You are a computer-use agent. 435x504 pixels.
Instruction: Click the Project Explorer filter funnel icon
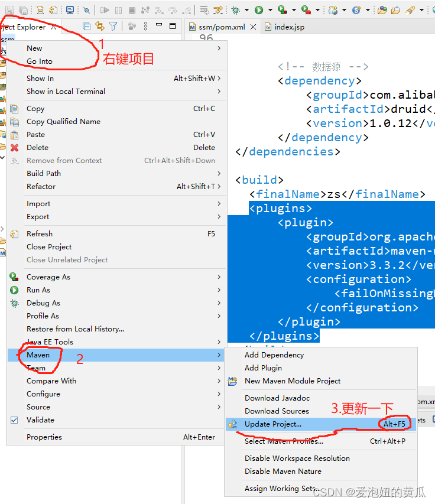click(x=113, y=27)
